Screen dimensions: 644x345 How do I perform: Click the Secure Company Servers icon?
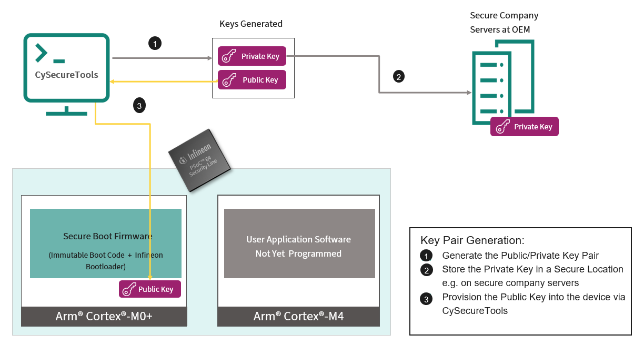coord(502,82)
